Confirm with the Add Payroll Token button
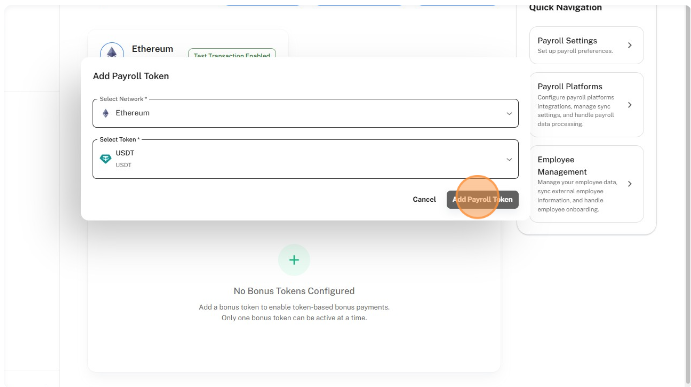The height and width of the screenshot is (387, 691). (x=483, y=200)
